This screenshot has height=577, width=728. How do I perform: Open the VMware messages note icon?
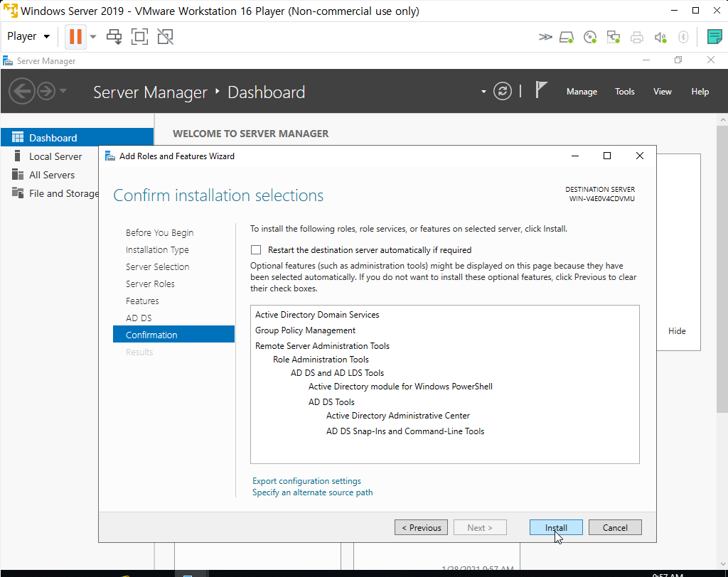(714, 37)
